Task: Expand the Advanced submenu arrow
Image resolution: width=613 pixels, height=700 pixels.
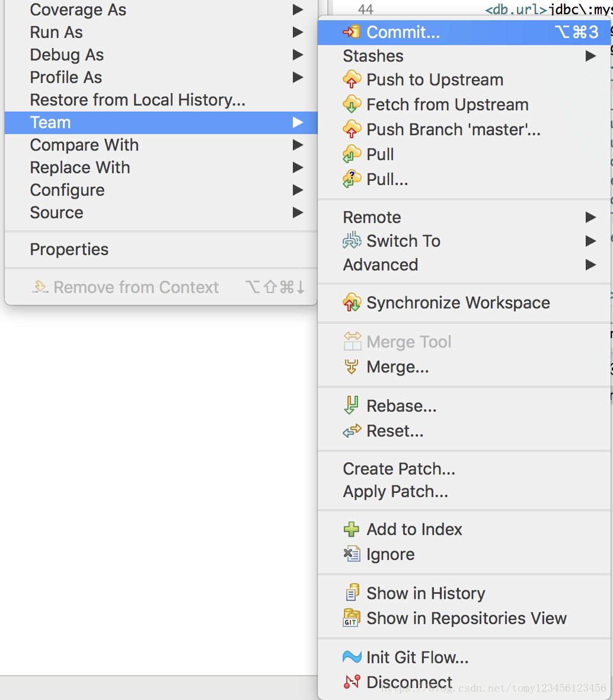Action: point(590,265)
